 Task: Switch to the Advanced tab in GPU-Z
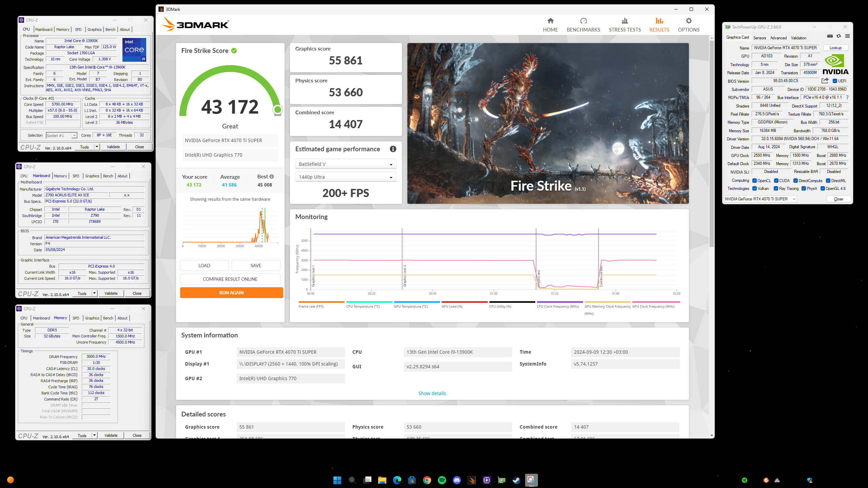[x=778, y=38]
